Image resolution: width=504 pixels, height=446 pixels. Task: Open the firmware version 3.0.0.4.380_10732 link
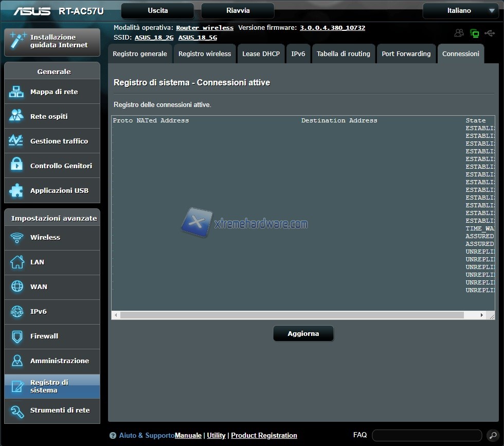click(332, 28)
